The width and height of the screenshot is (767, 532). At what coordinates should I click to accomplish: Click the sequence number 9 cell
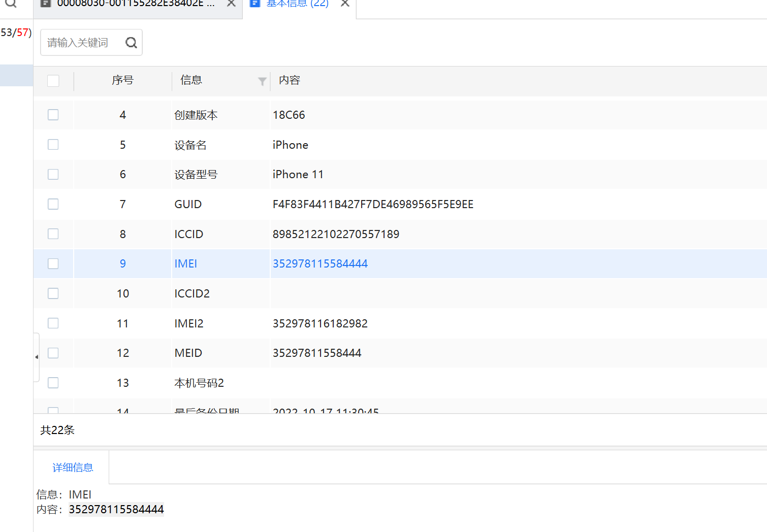[x=122, y=263]
